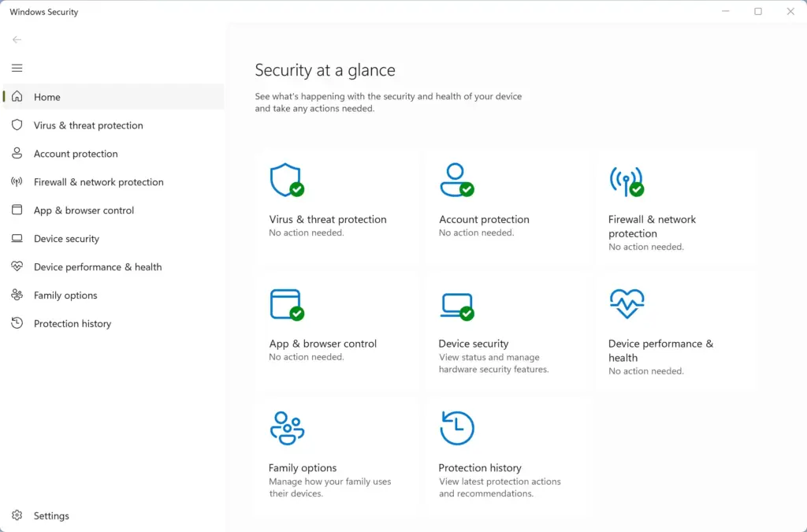The image size is (807, 532).
Task: Open Firewall & network protection tile title
Action: tap(652, 226)
